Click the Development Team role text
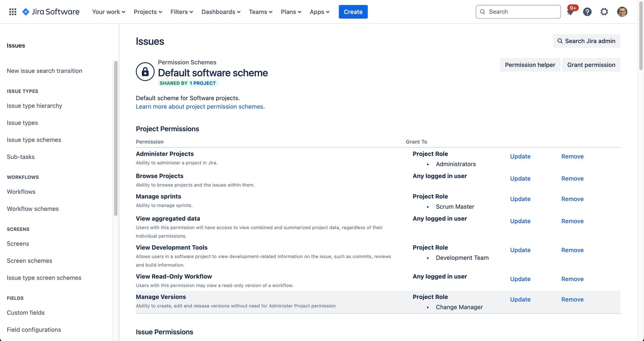This screenshot has width=644, height=341. [462, 258]
